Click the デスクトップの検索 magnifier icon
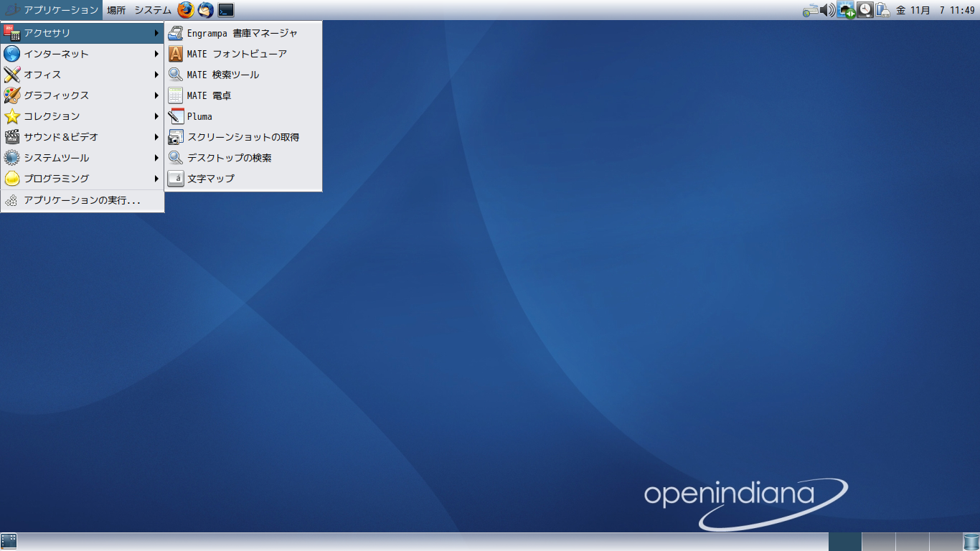980x551 pixels. (x=176, y=158)
